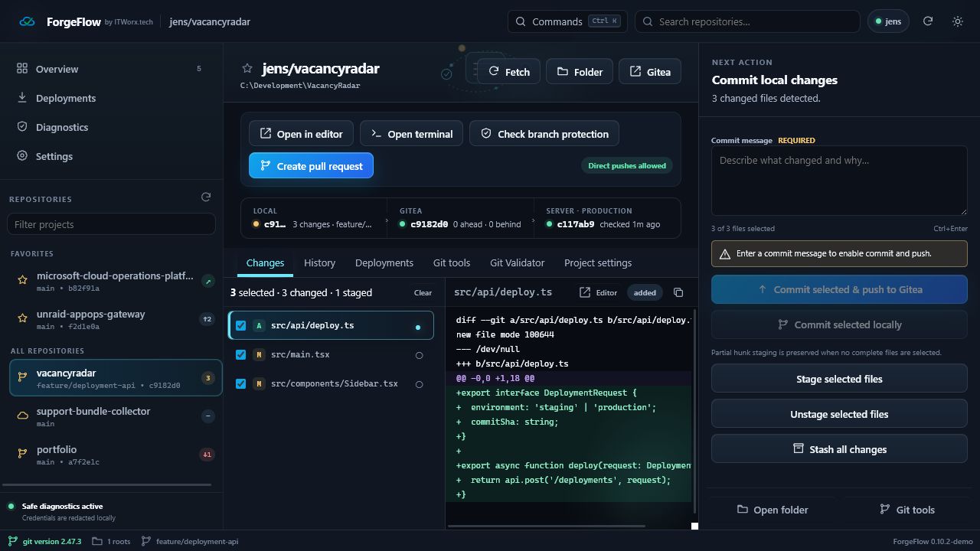Switch to the Deployments tab

coord(384,262)
